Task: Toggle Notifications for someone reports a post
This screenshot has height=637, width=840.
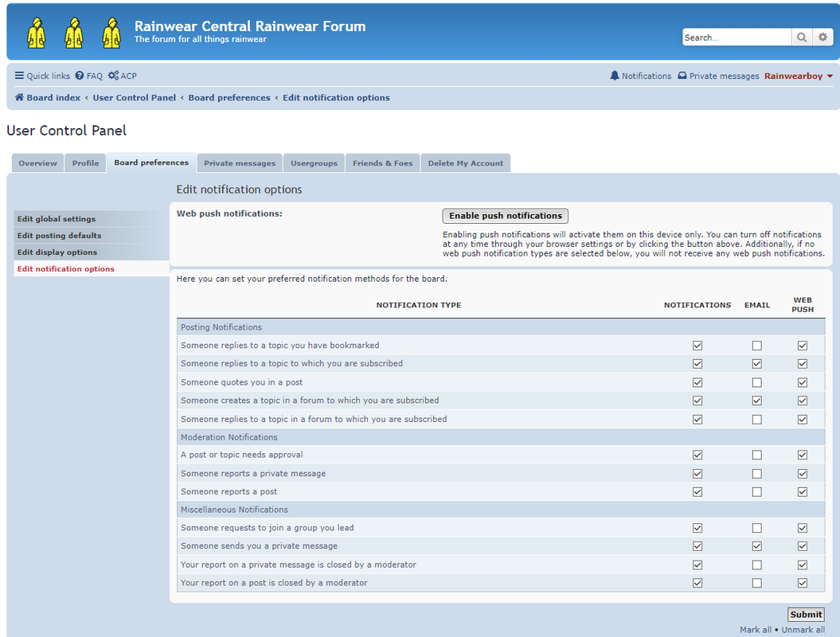Action: (697, 492)
